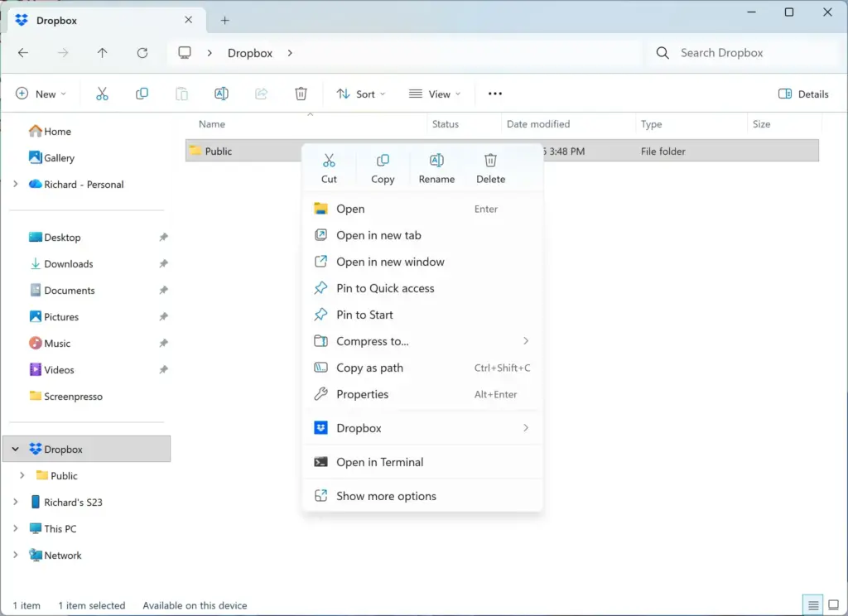This screenshot has height=616, width=848.
Task: Open Videos in the sidebar
Action: pos(59,370)
